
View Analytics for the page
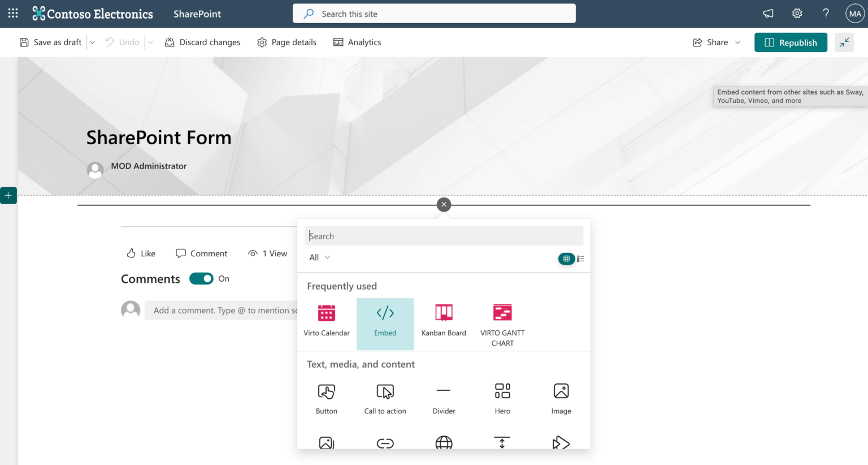point(357,42)
